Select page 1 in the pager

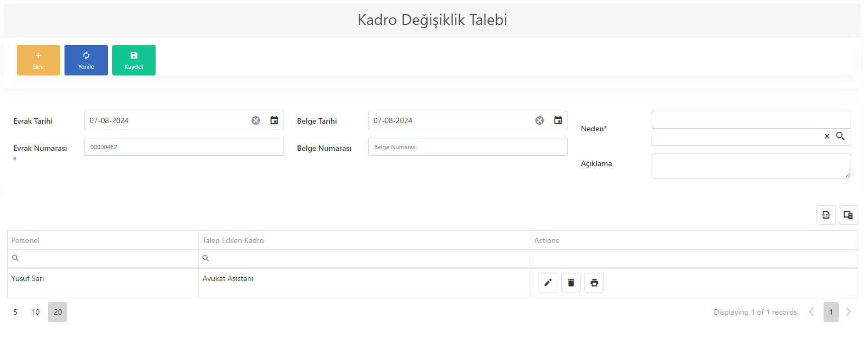click(831, 312)
